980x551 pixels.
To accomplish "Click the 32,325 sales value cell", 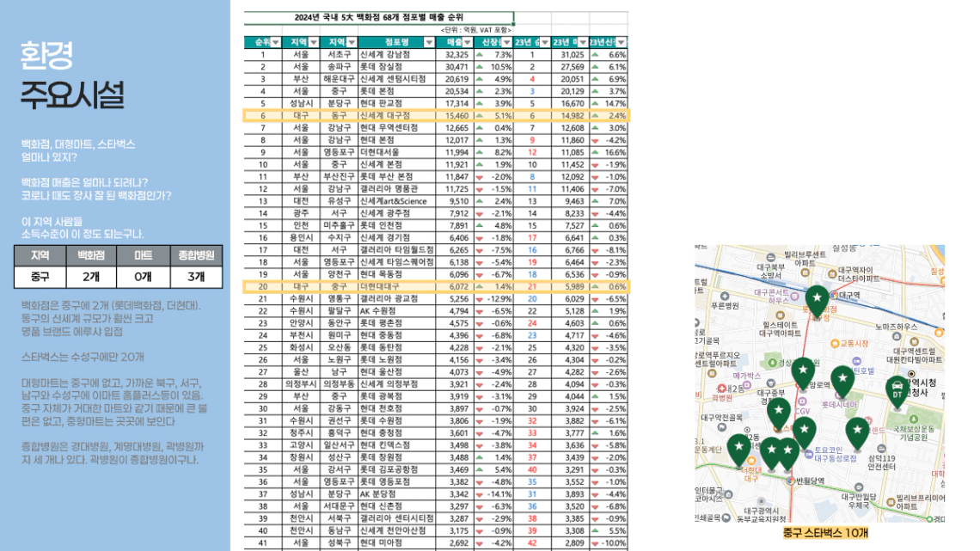I will (x=455, y=54).
